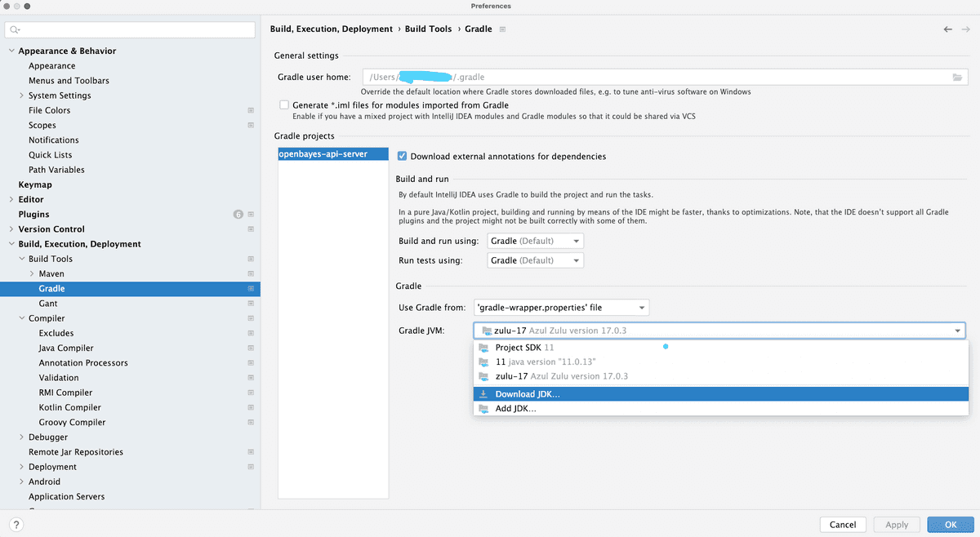Select Java Compiler in settings tree
The height and width of the screenshot is (537, 980).
[66, 348]
